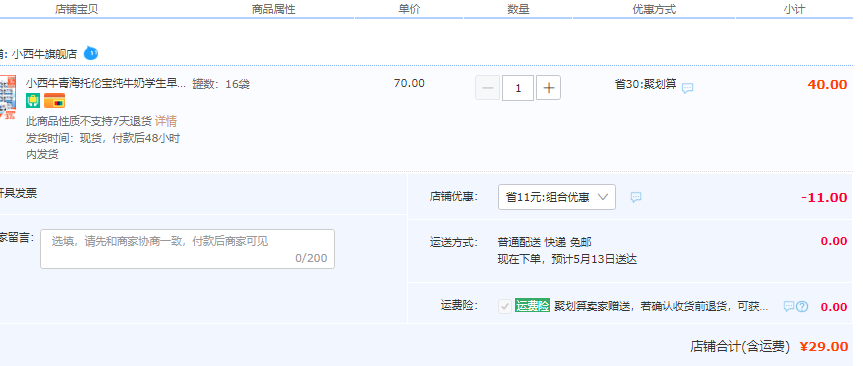Click the 店铺宝贝 column header
This screenshot has height=366, width=863.
coord(77,9)
